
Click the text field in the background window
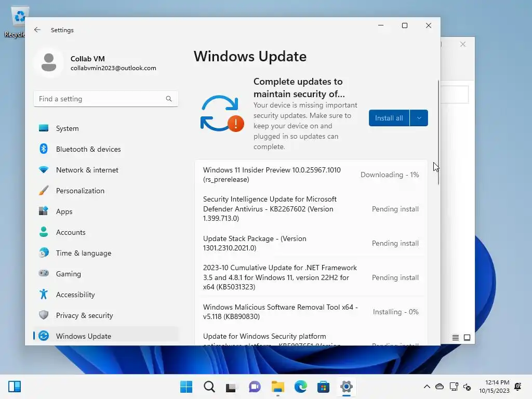coord(455,95)
